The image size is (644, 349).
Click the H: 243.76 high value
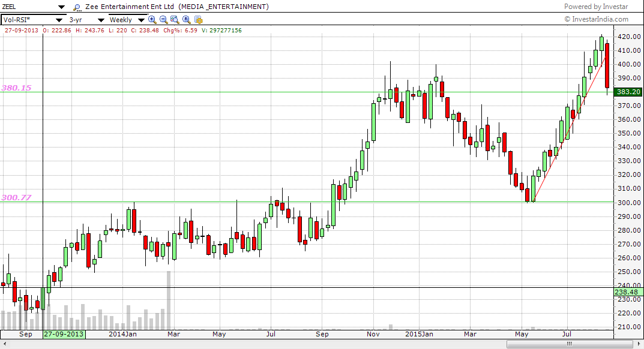click(x=90, y=31)
